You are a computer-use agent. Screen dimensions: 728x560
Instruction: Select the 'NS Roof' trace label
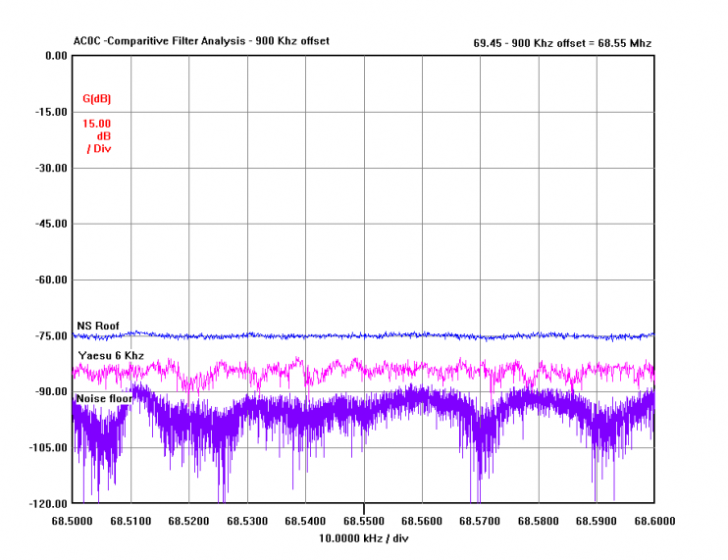click(97, 326)
